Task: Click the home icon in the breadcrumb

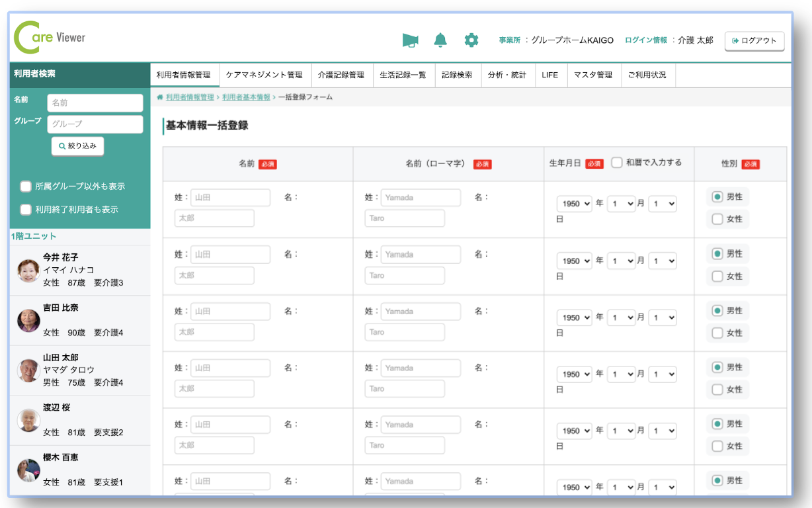Action: 160,97
